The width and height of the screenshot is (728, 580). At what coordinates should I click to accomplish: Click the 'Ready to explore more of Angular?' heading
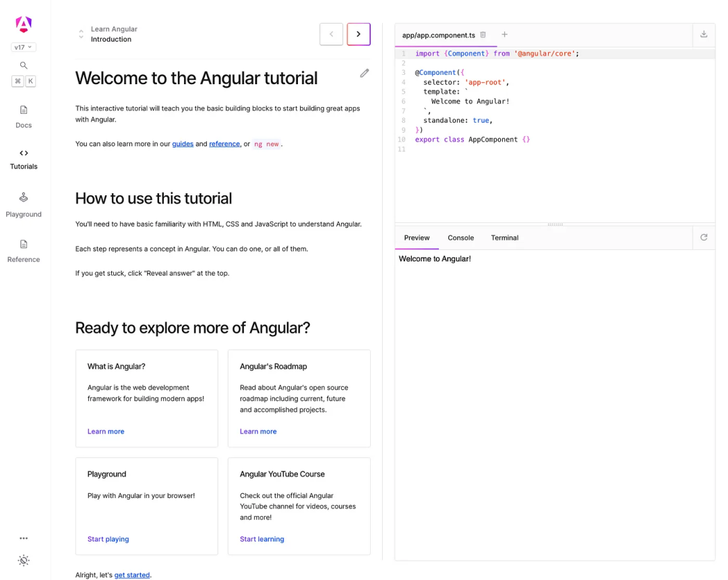(x=192, y=328)
